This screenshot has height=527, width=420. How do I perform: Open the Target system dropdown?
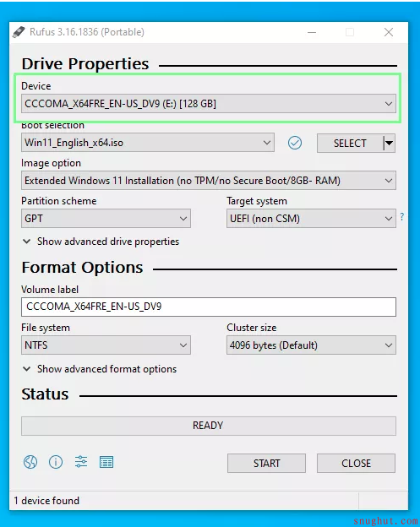(x=311, y=219)
